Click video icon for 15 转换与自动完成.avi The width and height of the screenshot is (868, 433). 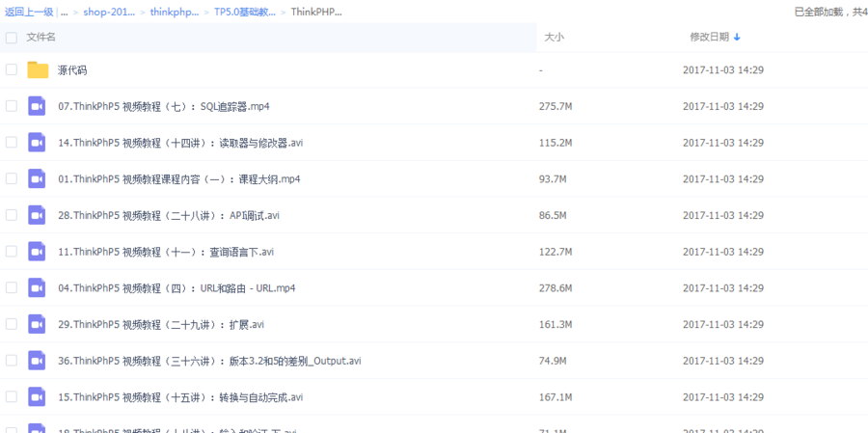pos(37,397)
